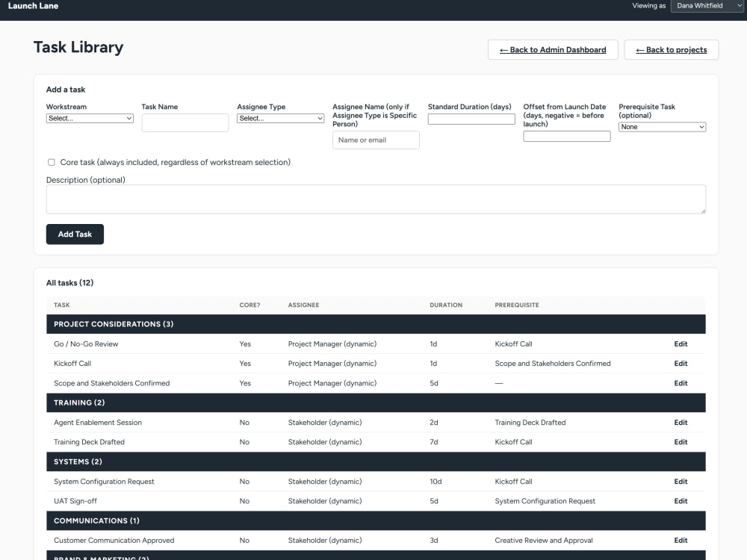
Task: Click the Launch Lane logo text
Action: pos(34,6)
